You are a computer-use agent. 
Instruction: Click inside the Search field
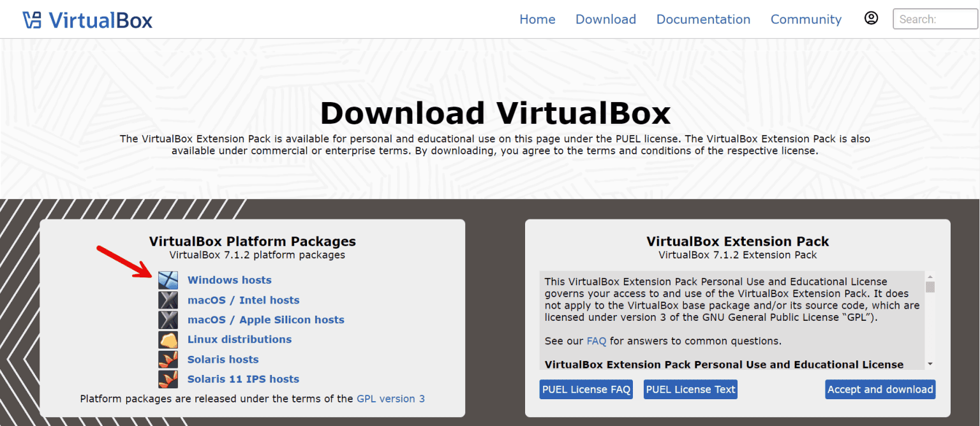934,18
